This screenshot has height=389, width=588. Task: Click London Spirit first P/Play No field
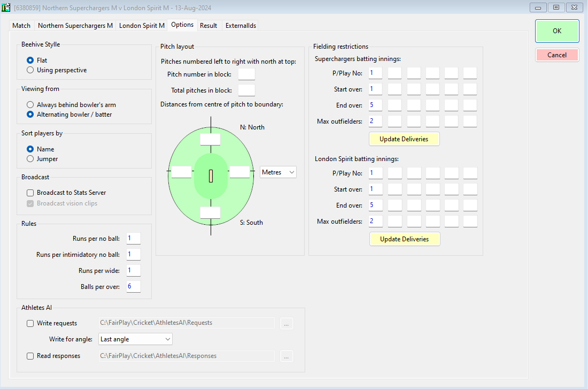point(376,173)
